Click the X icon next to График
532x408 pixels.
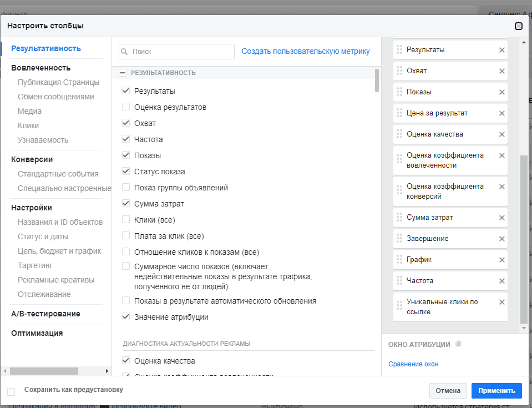pos(502,260)
